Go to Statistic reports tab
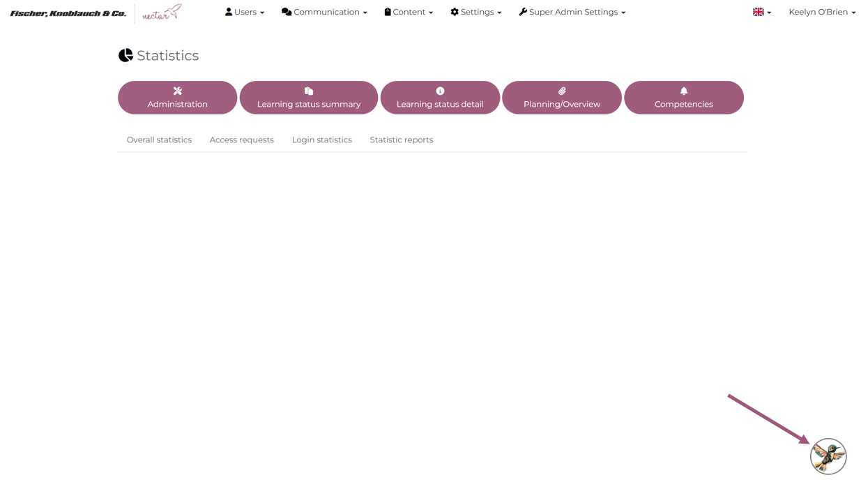 [x=402, y=140]
